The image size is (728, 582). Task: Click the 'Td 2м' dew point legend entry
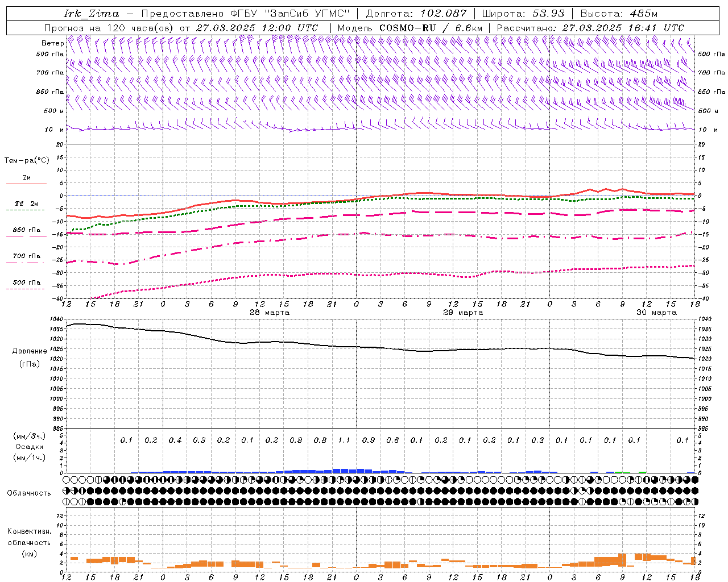[x=26, y=203]
